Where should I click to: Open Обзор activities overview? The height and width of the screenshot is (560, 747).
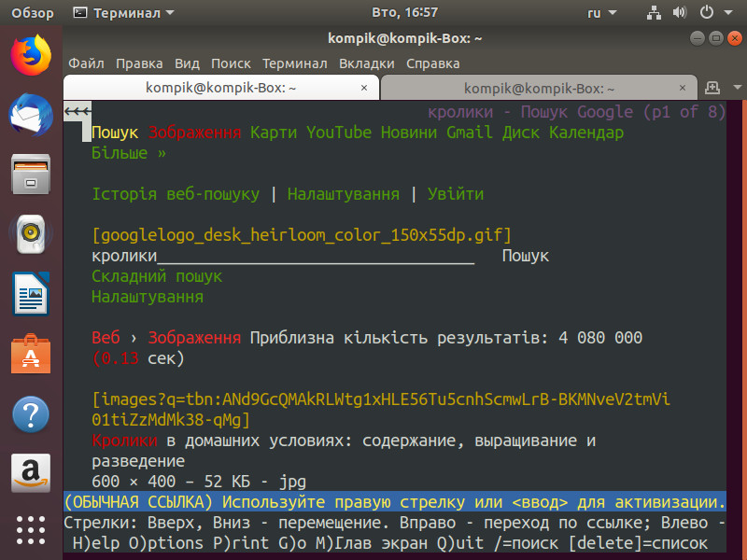coord(33,13)
